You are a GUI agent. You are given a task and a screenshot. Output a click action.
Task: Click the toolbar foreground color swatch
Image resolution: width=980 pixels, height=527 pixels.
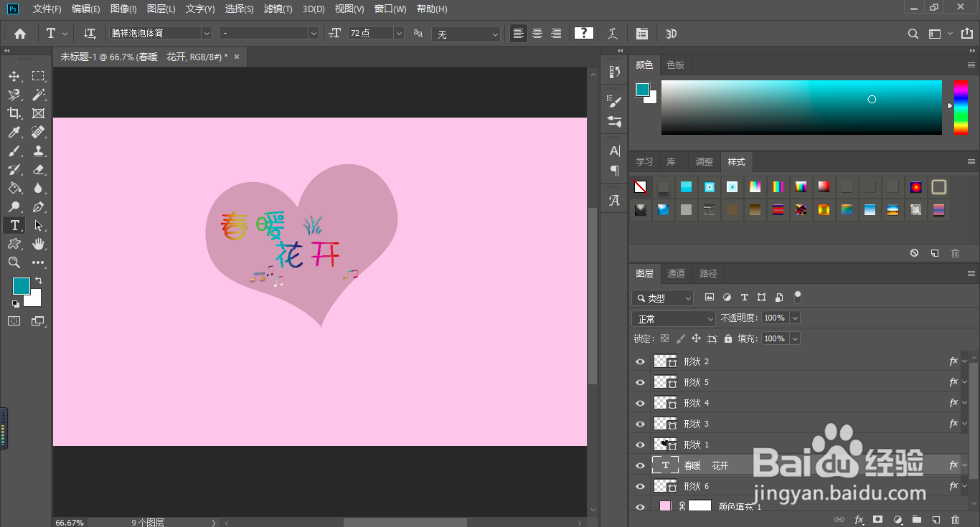pos(22,285)
